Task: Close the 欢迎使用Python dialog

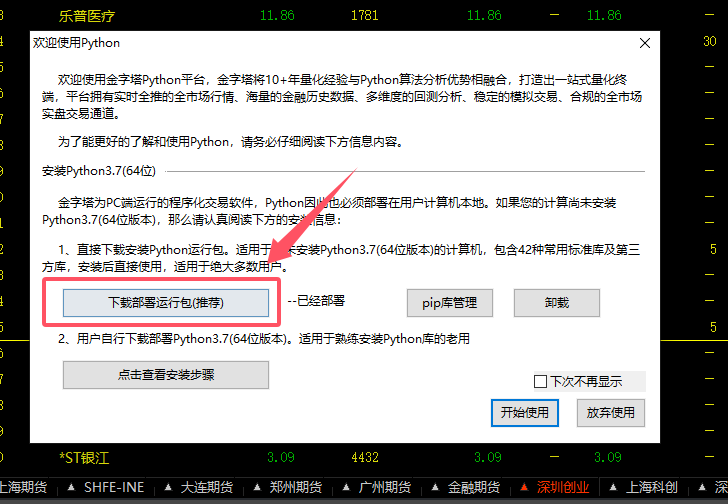Action: point(644,43)
